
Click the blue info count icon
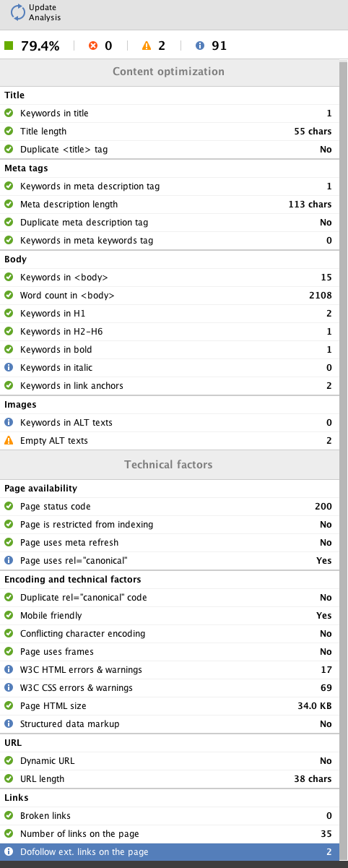click(200, 46)
